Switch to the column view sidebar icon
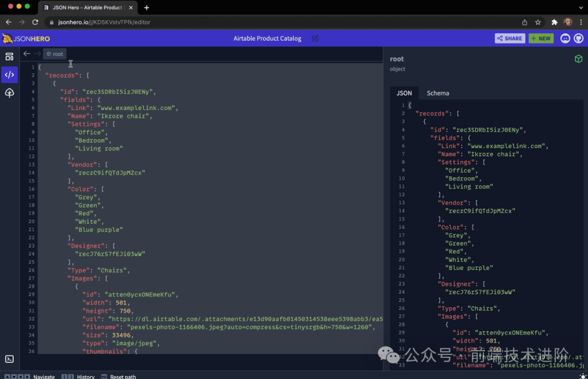Screen dimensions: 588x379 tap(9, 57)
